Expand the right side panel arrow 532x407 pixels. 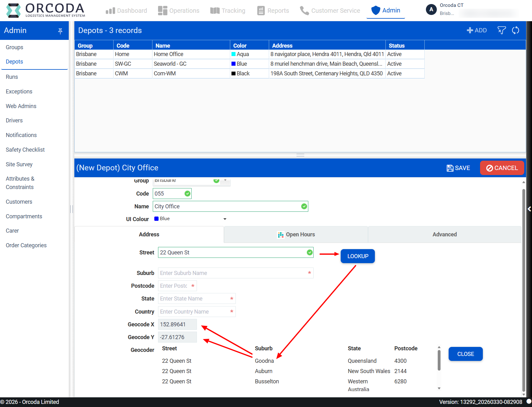tap(529, 209)
